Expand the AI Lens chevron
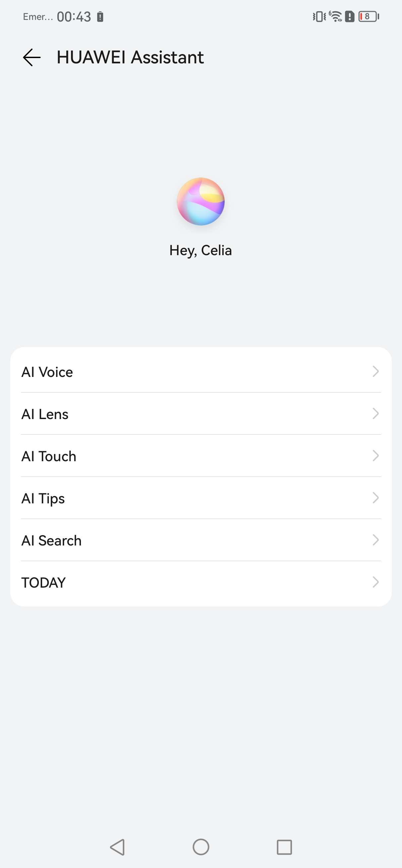Viewport: 402px width, 868px height. pyautogui.click(x=375, y=413)
